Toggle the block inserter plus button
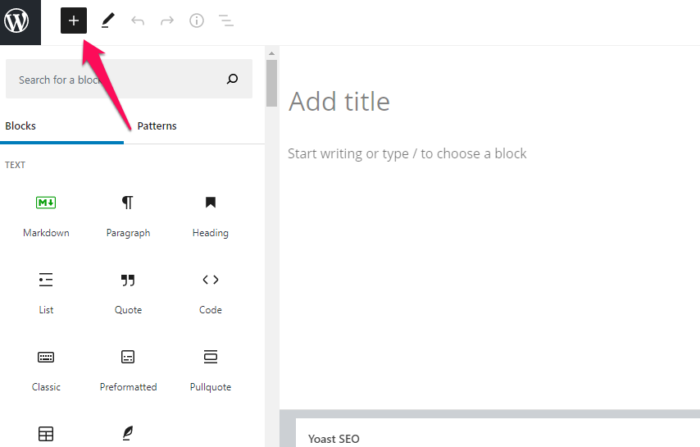 click(x=74, y=21)
